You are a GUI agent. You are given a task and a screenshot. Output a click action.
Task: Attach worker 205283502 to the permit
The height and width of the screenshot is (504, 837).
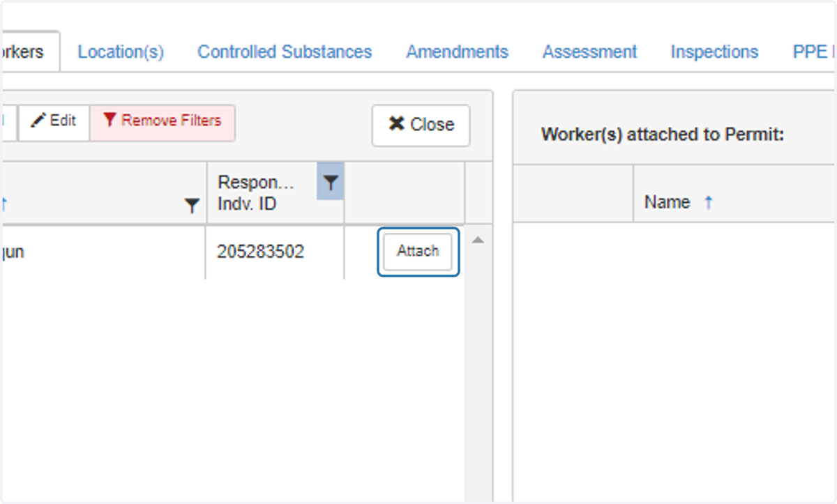418,251
